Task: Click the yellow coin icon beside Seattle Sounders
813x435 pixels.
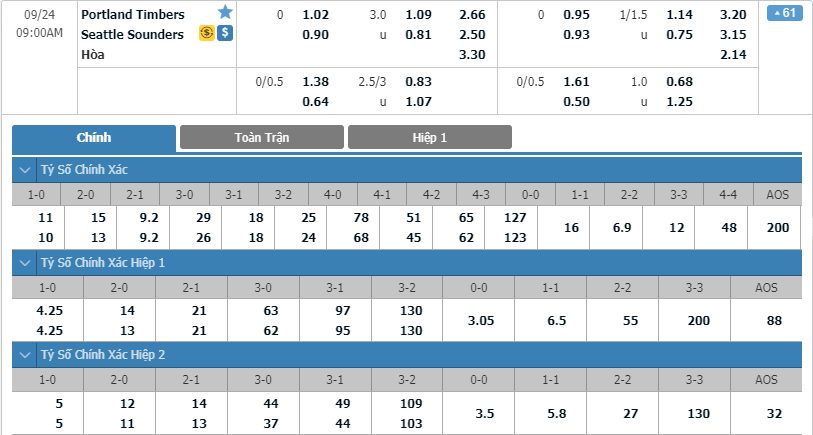Action: [206, 34]
